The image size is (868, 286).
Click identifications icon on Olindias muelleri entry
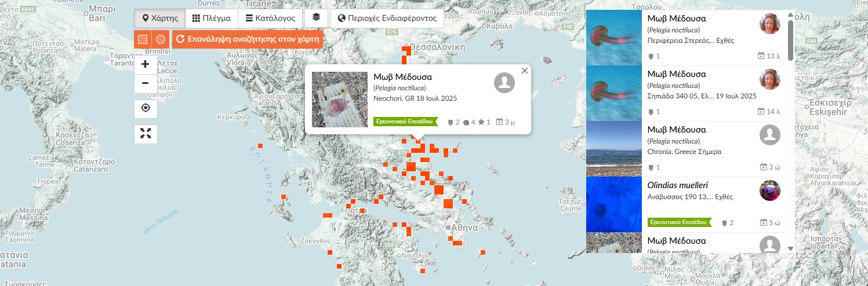point(725,223)
